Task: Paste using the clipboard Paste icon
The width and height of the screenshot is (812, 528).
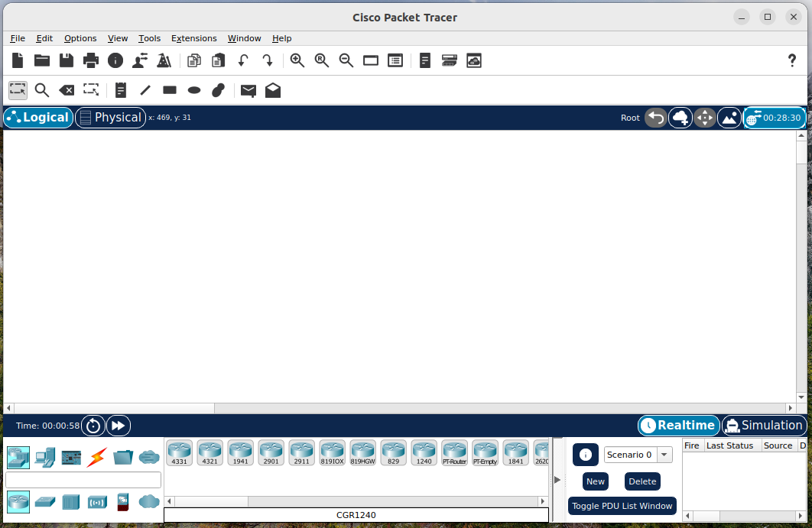Action: click(x=219, y=60)
